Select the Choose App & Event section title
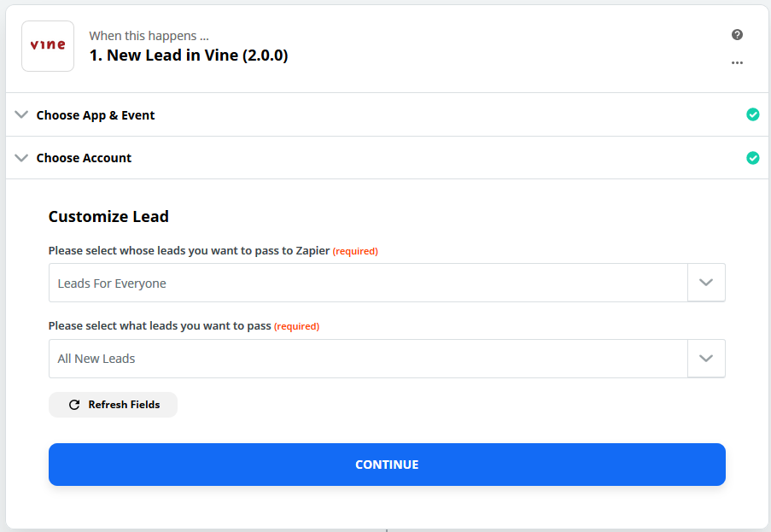This screenshot has height=532, width=771. coord(96,115)
